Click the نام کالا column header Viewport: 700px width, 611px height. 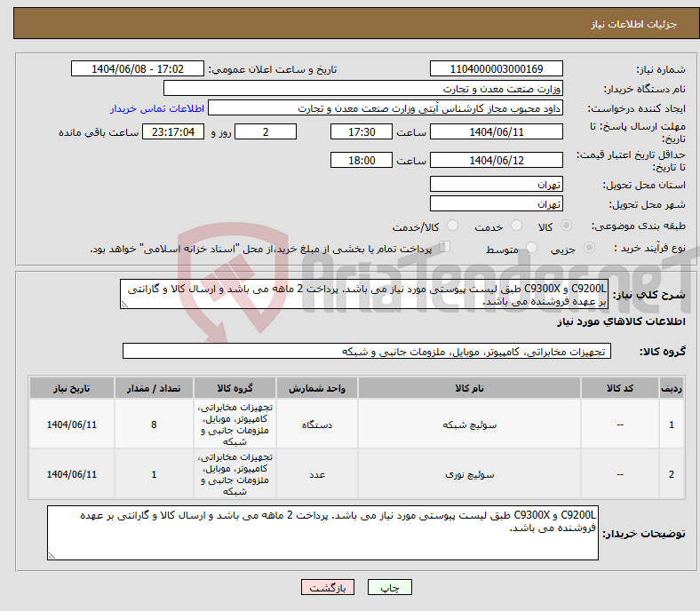coord(469,388)
